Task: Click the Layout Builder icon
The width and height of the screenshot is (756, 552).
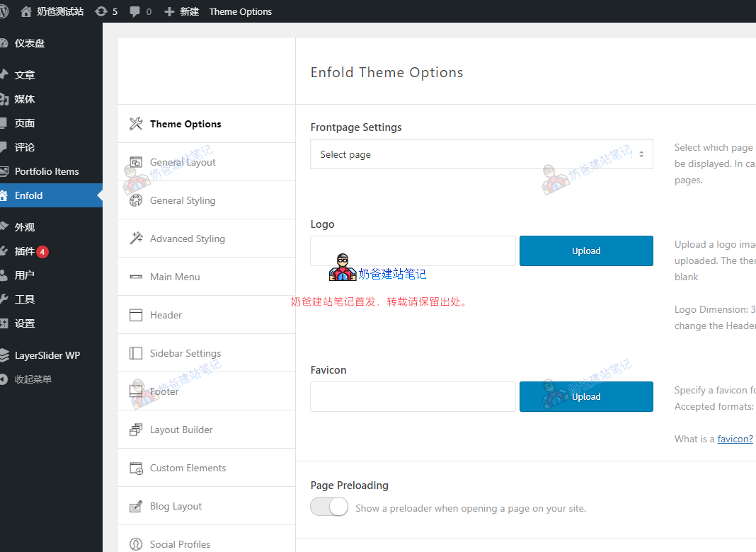Action: click(136, 430)
